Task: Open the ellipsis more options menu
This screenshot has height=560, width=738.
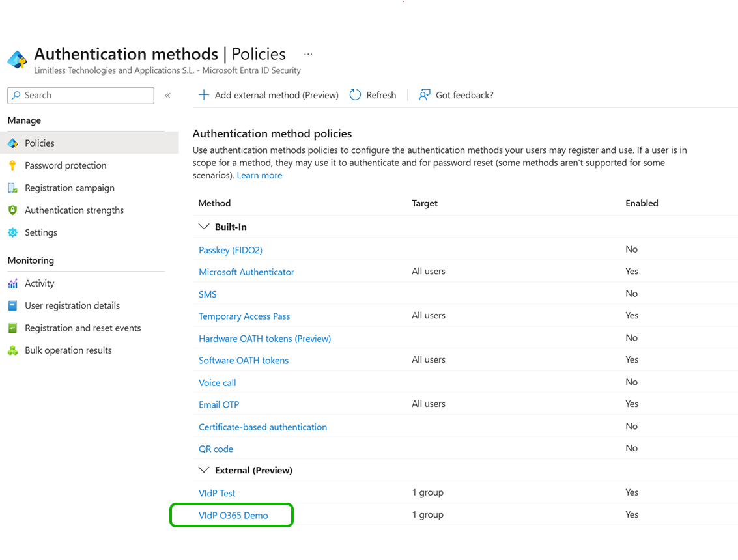Action: pos(308,54)
